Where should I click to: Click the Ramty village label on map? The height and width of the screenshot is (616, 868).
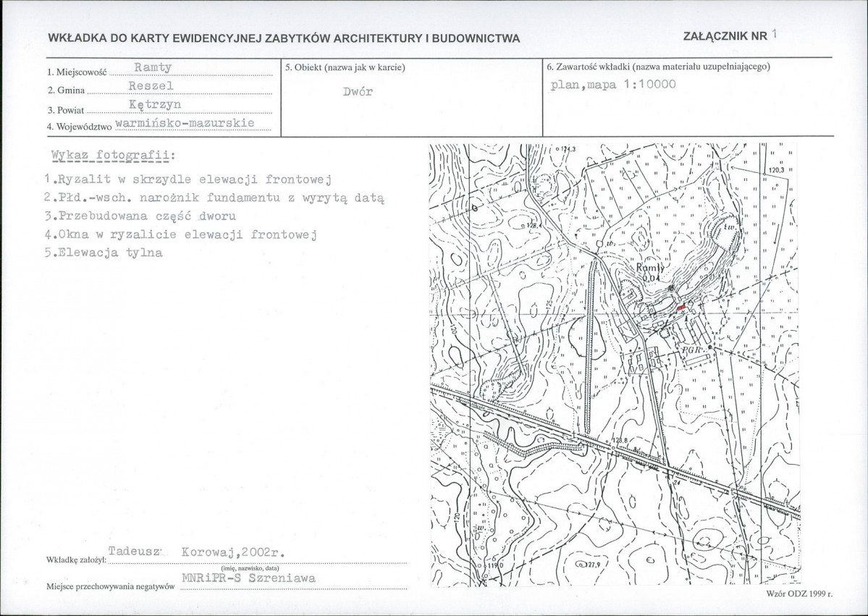(x=650, y=268)
